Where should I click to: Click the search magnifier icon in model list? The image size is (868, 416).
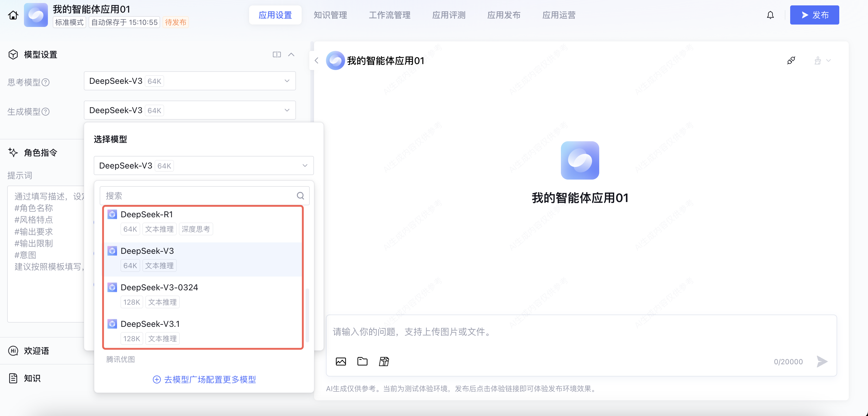[x=300, y=196]
